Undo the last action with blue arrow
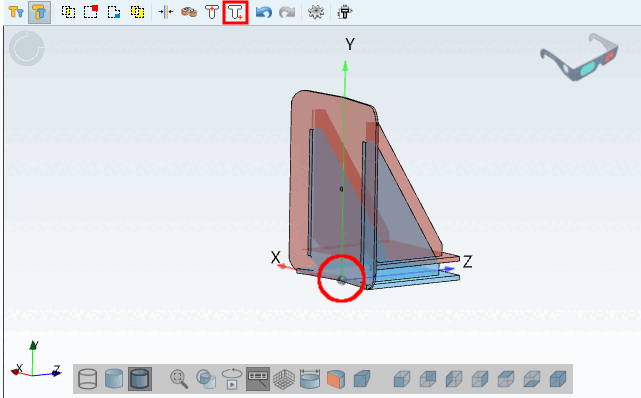 [x=264, y=12]
